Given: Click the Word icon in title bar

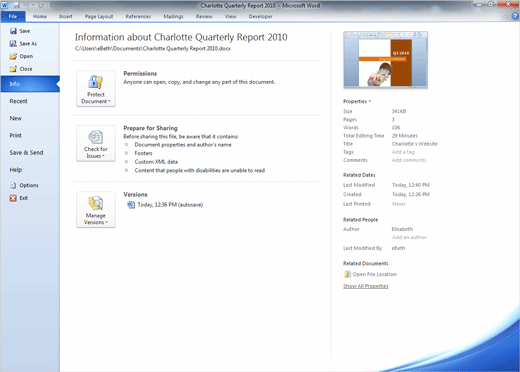Looking at the screenshot, I should coord(5,5).
